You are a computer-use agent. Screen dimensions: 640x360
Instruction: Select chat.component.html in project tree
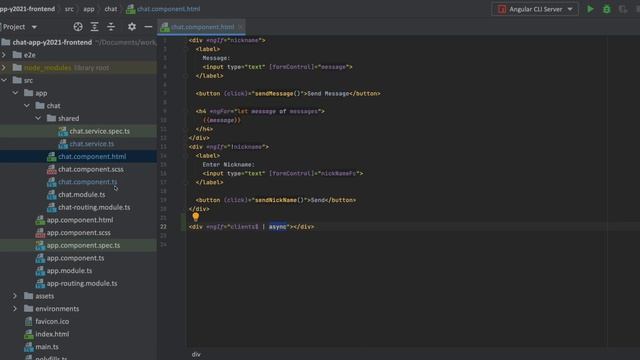(92, 156)
